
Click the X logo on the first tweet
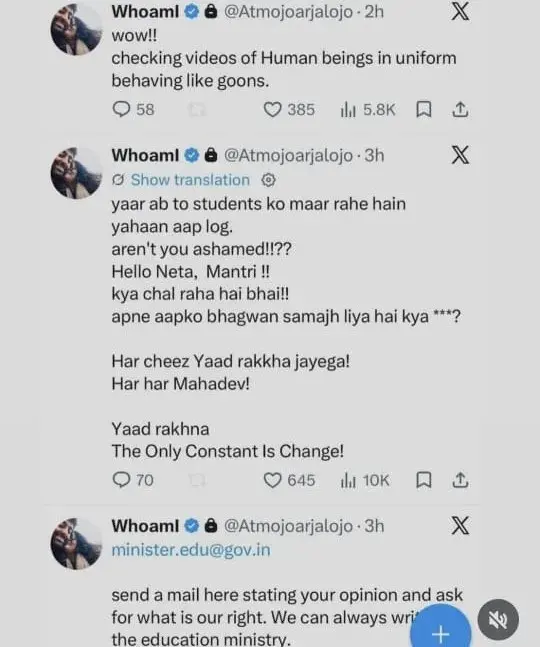coord(460,11)
